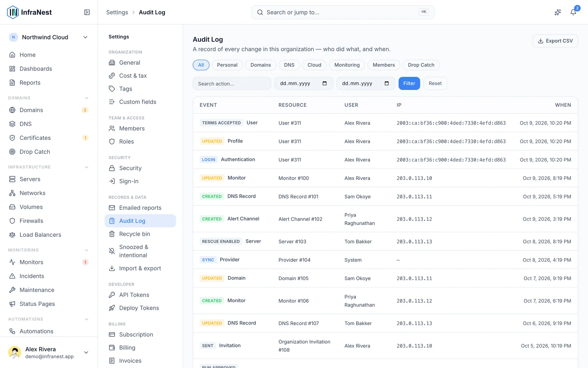This screenshot has width=588, height=368.
Task: Open the notifications bell
Action: (x=573, y=12)
